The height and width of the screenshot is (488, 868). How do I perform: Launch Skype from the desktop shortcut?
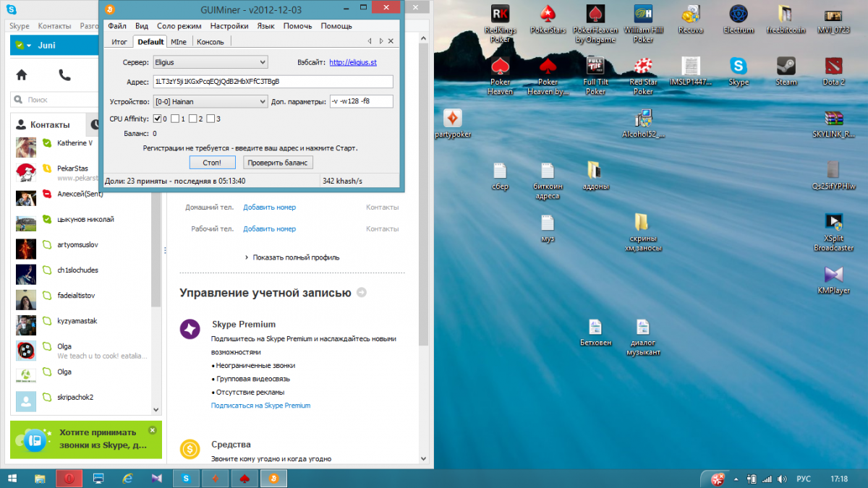click(739, 72)
